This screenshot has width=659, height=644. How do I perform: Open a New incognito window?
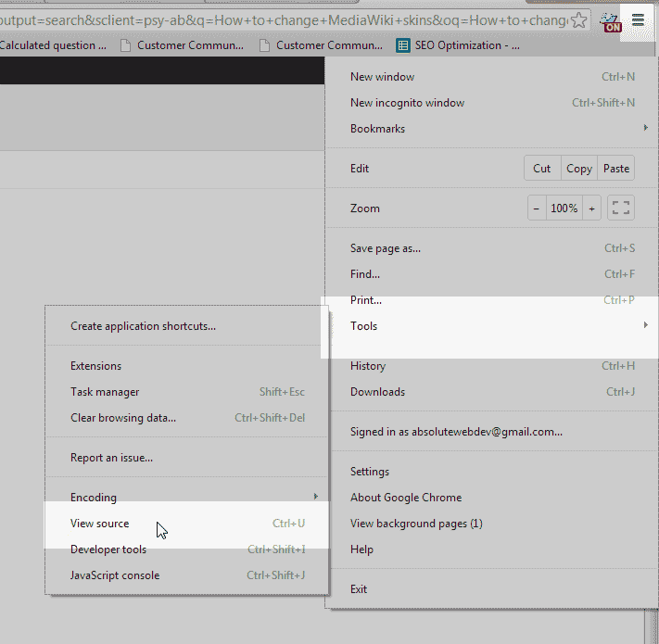pos(492,103)
